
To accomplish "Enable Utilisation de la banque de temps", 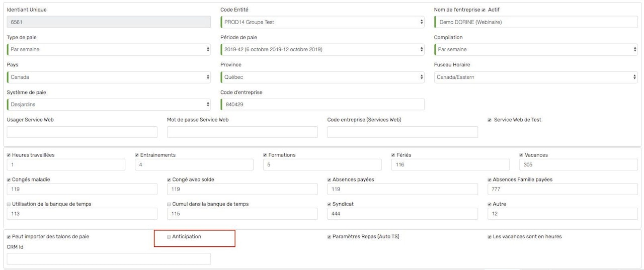I will (9, 204).
